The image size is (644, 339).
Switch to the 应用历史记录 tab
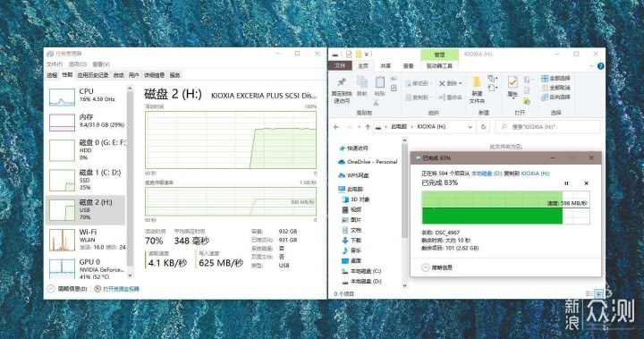click(x=93, y=75)
